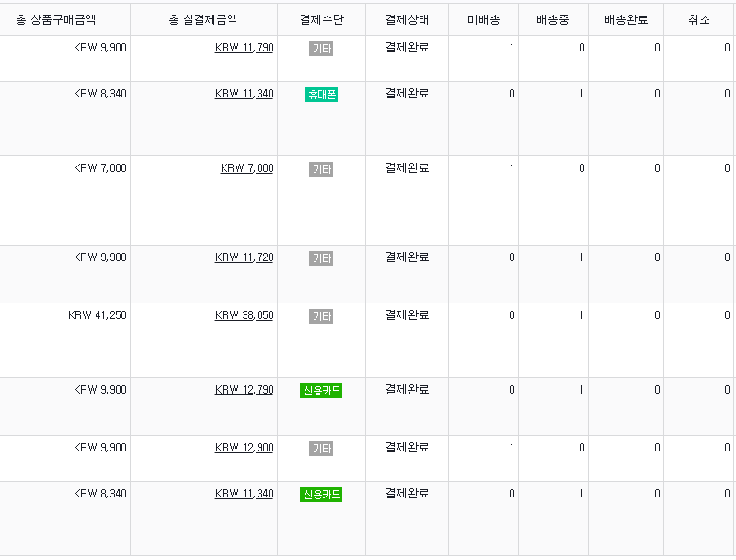Screen dimensions: 736x560
Task: Click the green 휴대폰 payment method badge
Action: [321, 95]
